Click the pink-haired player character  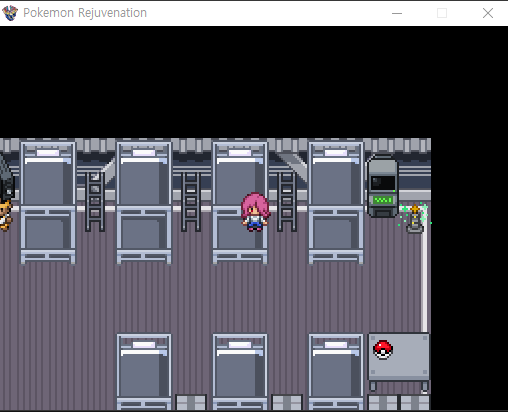(x=255, y=212)
